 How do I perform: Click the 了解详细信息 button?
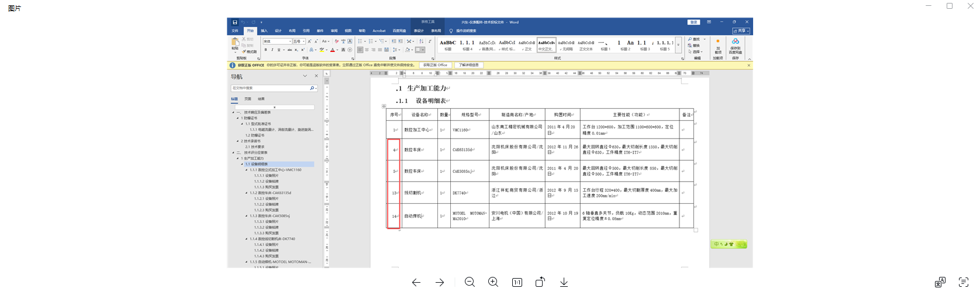468,65
